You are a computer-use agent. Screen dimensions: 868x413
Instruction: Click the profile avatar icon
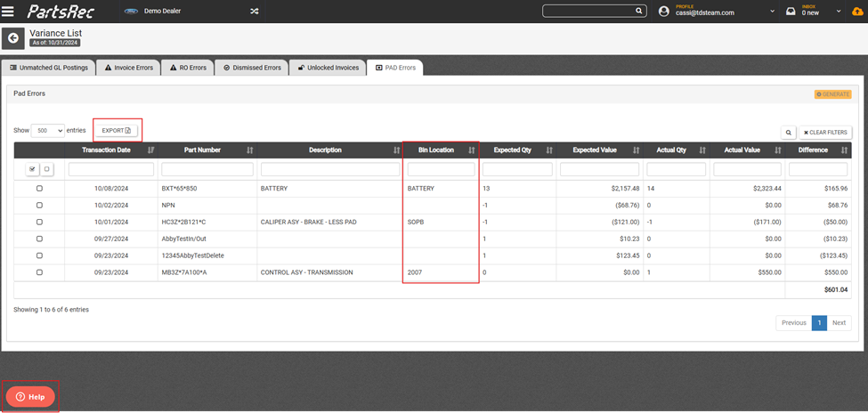(x=664, y=11)
